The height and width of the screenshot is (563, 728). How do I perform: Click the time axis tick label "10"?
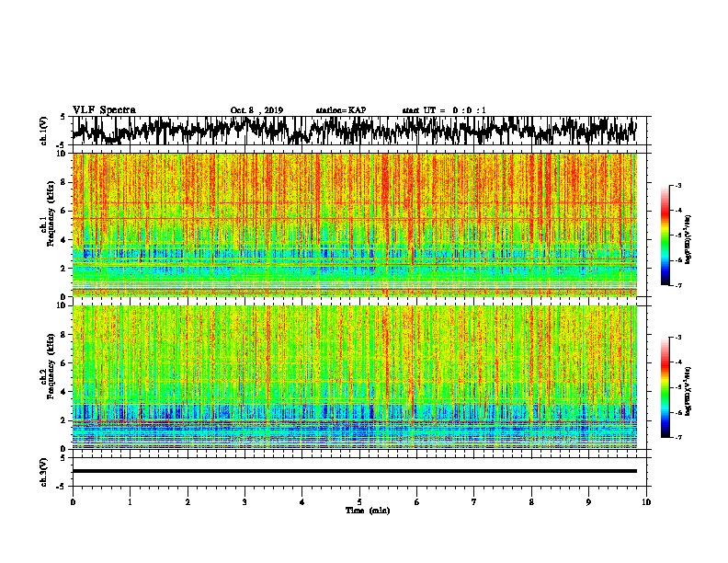click(646, 501)
